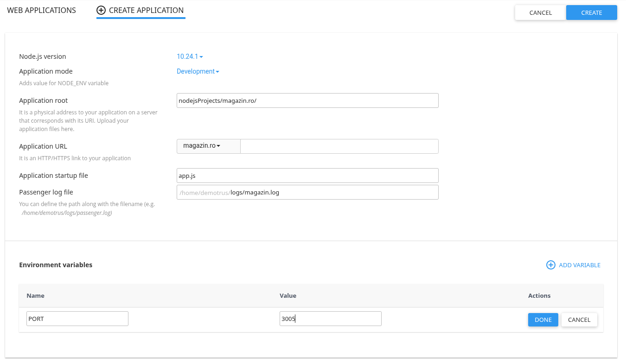Screen dimensions: 626x364
Task: Click the Application URL label
Action: 43,146
